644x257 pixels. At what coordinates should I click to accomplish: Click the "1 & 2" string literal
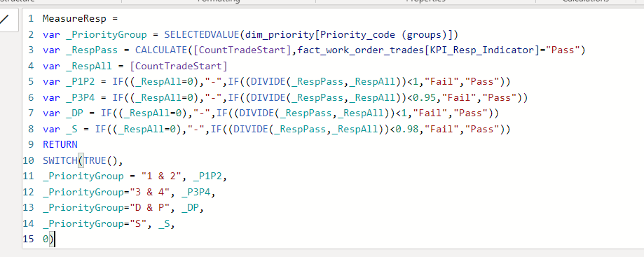coord(161,176)
